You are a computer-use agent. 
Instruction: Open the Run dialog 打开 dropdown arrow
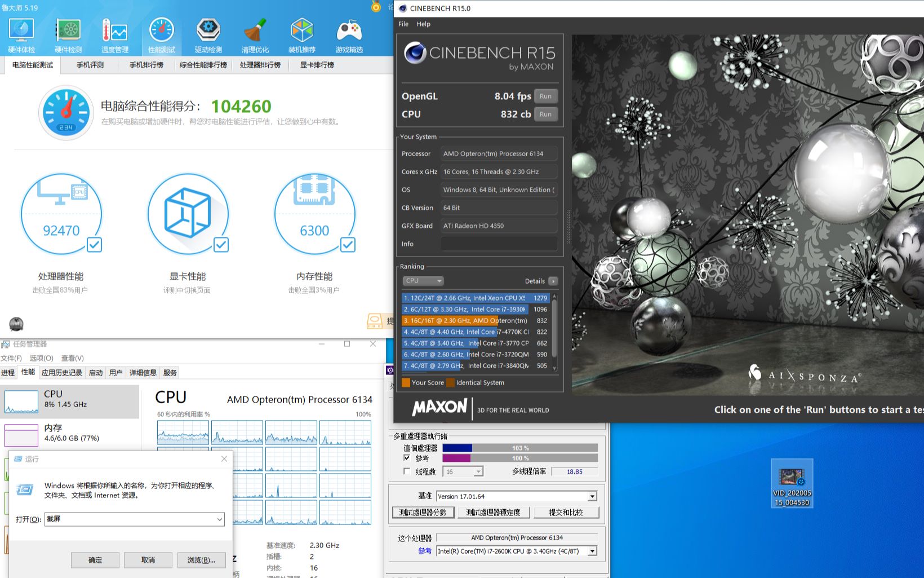pyautogui.click(x=219, y=519)
